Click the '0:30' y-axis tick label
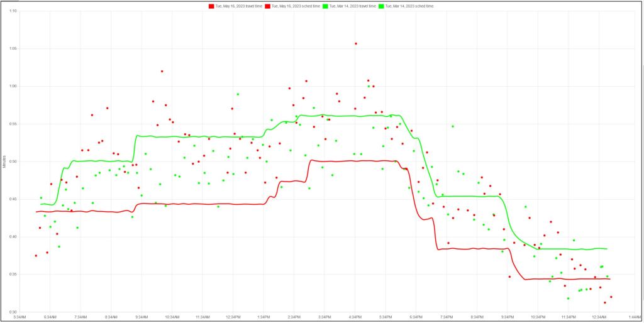The height and width of the screenshot is (323, 644). coord(13,312)
